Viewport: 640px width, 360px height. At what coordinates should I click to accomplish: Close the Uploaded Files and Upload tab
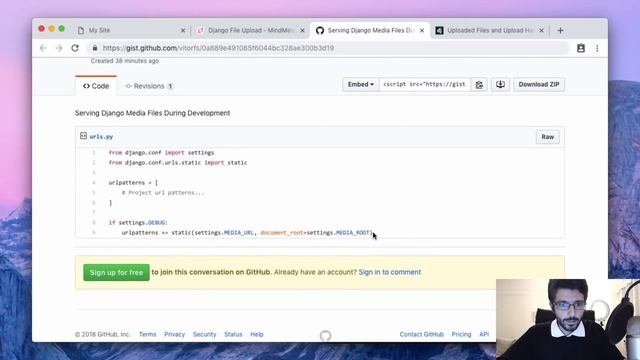point(542,30)
